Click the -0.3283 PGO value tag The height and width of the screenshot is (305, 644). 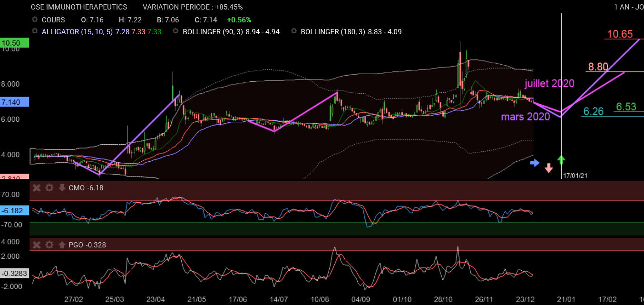point(14,274)
